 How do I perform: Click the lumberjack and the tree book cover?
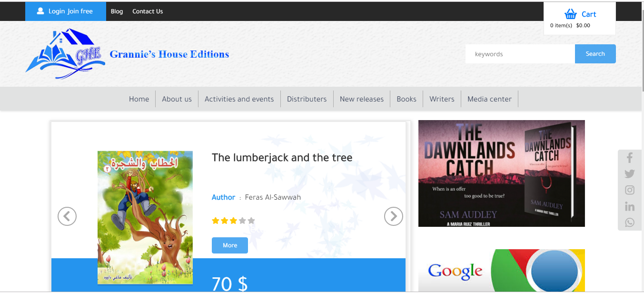point(145,218)
